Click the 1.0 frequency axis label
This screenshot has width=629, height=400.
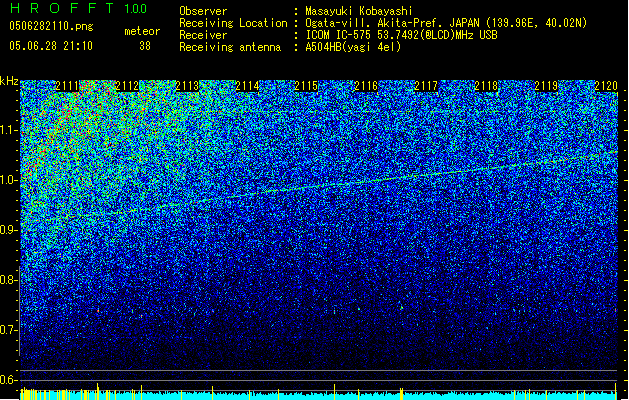pos(9,180)
